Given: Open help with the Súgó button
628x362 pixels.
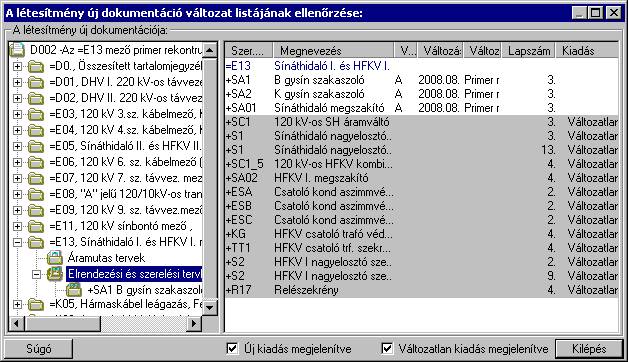Looking at the screenshot, I should pos(38,349).
